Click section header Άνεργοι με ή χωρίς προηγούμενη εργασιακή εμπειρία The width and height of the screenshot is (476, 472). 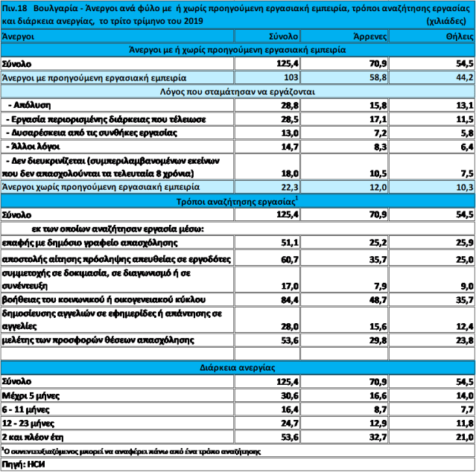click(238, 50)
